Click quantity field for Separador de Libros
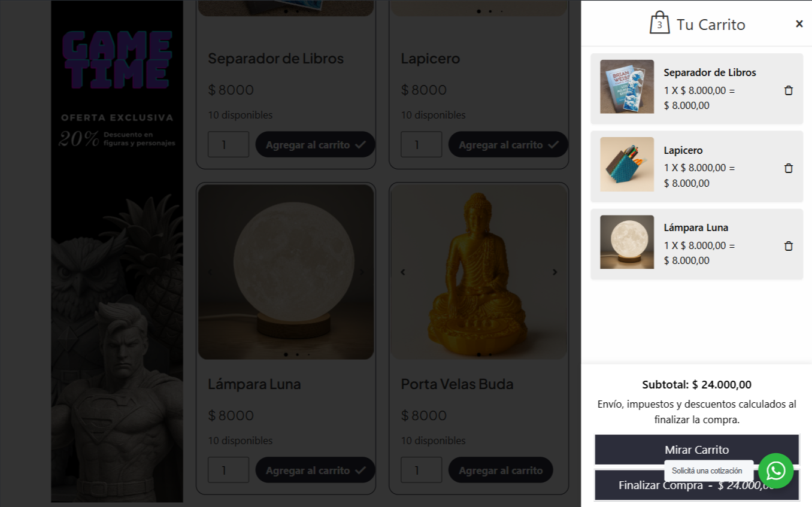This screenshot has height=507, width=812. (x=228, y=144)
